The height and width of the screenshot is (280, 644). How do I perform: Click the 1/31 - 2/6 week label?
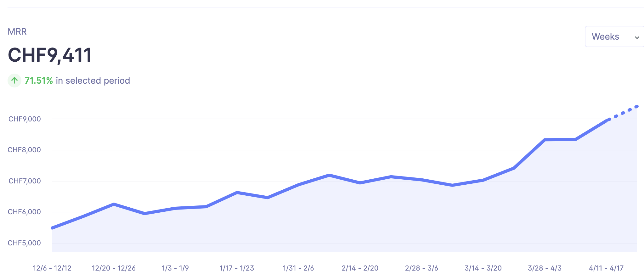tap(298, 268)
